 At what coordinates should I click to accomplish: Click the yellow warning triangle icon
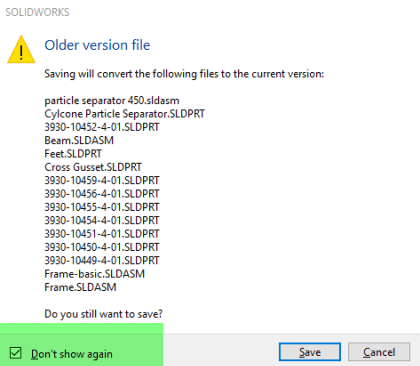(21, 49)
